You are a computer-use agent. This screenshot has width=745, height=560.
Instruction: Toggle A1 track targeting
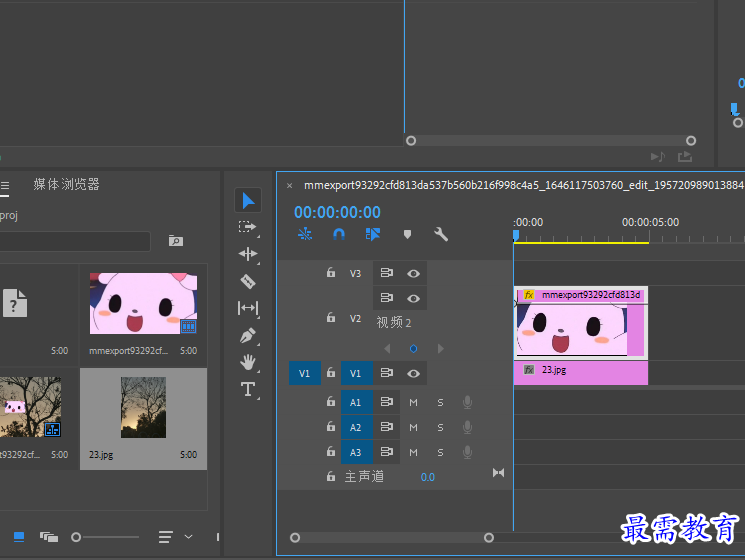click(356, 402)
